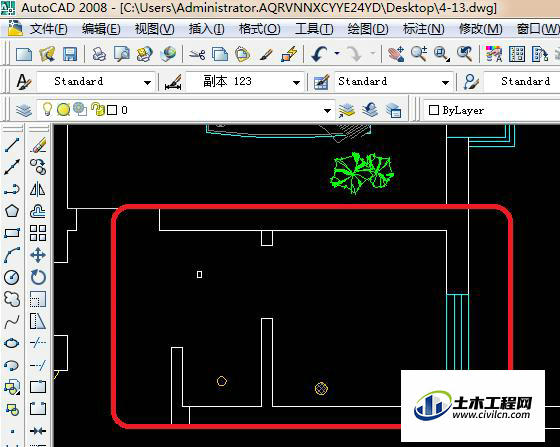Viewport: 560px width, 447px height.
Task: Expand the table style Standard dropdown
Action: (x=445, y=82)
